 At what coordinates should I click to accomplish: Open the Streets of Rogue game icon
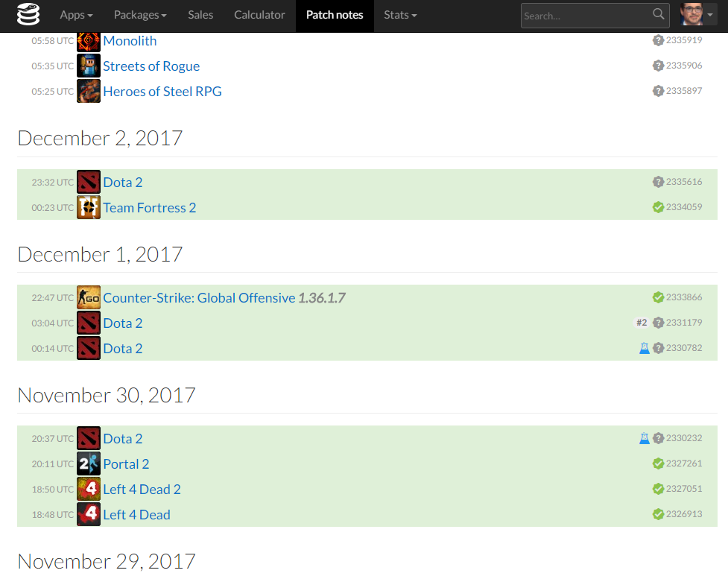pyautogui.click(x=88, y=66)
